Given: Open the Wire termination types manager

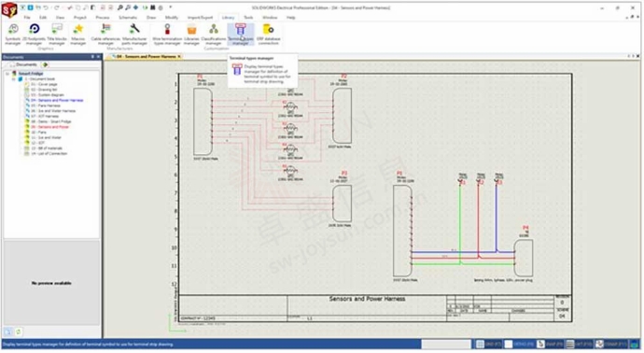Looking at the screenshot, I should tap(167, 34).
